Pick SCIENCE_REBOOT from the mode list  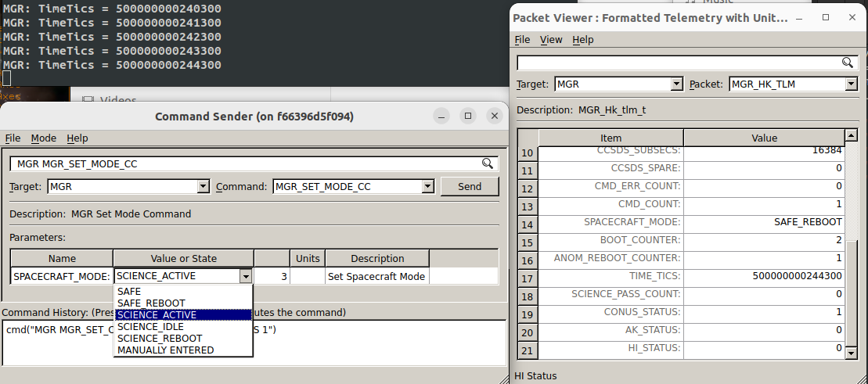point(183,338)
